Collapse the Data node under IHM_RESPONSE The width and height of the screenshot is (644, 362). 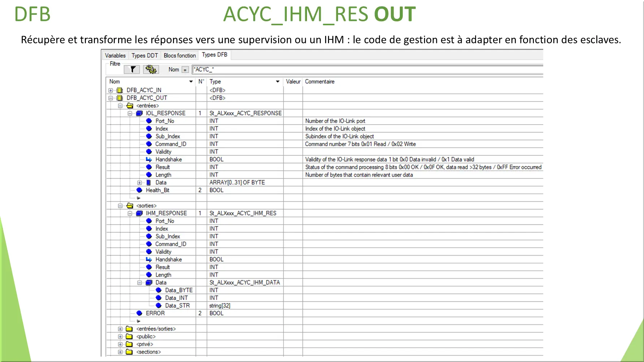tap(139, 283)
